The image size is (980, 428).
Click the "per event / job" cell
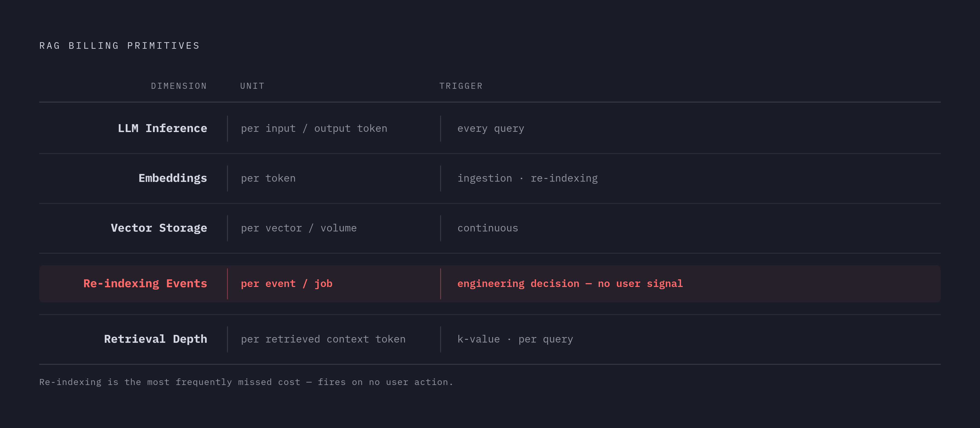pyautogui.click(x=286, y=283)
